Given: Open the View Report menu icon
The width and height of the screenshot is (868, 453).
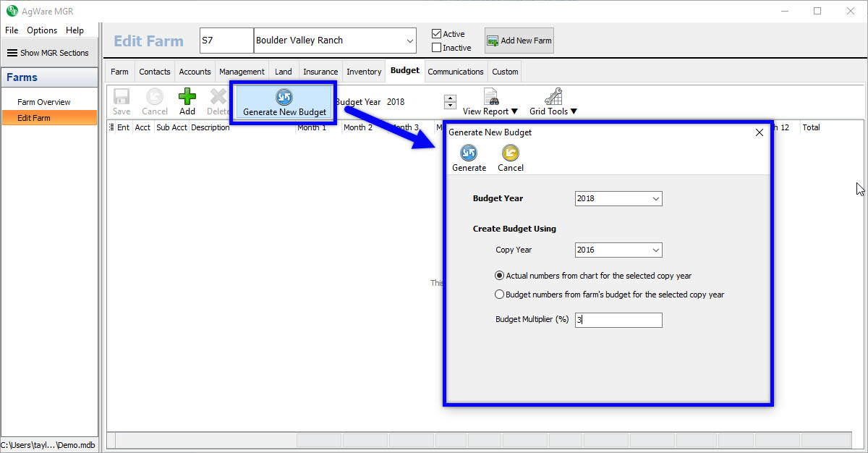Looking at the screenshot, I should click(x=490, y=97).
